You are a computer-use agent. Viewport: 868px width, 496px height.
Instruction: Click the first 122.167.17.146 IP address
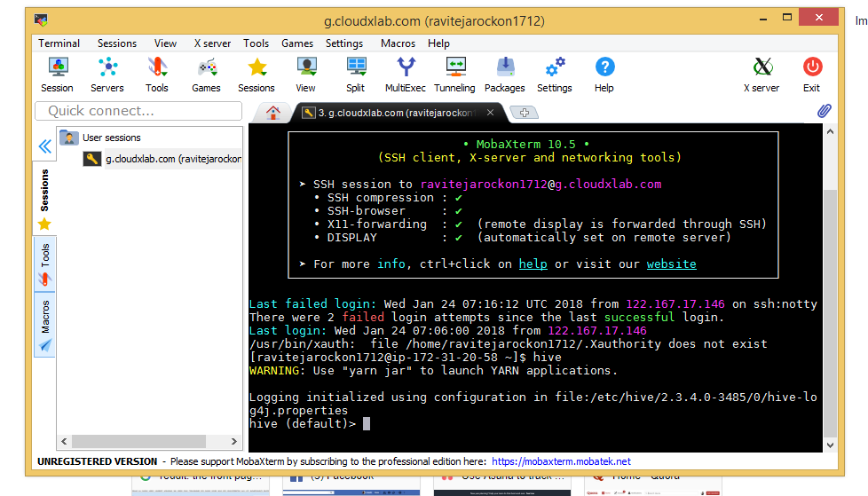click(x=675, y=304)
